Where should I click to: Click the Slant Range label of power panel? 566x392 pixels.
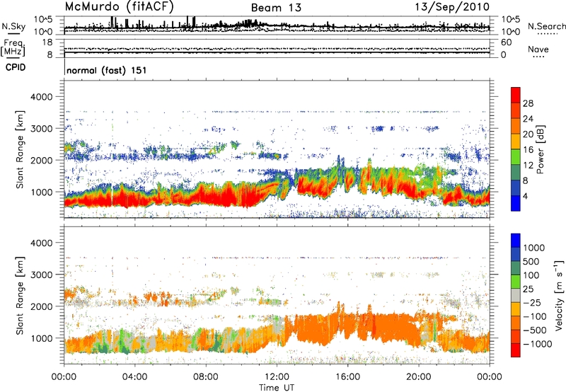[20, 149]
